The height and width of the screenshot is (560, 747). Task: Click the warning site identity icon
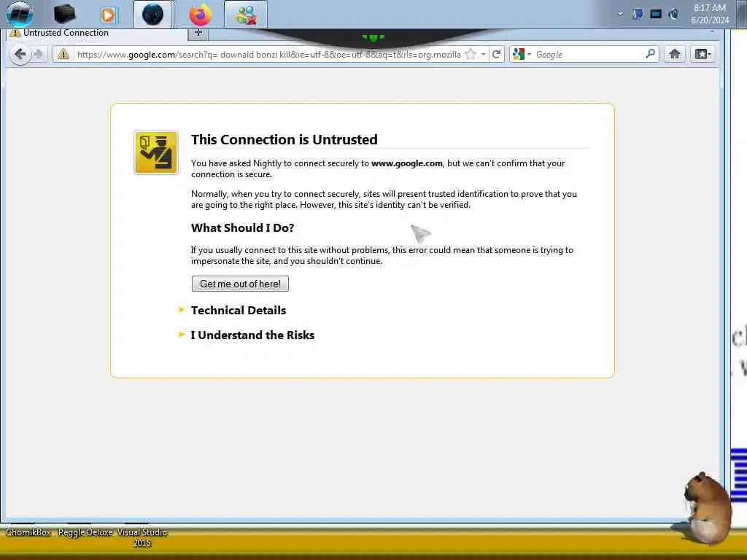click(63, 54)
